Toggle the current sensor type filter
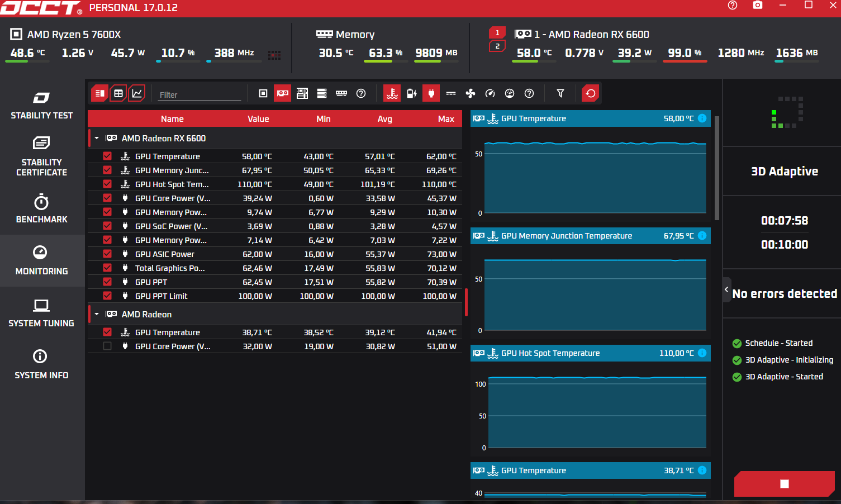Image resolution: width=841 pixels, height=504 pixels. 451,93
